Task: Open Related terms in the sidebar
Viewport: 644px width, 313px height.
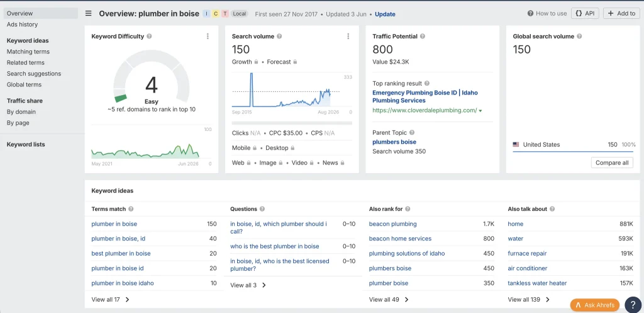Action: (25, 62)
